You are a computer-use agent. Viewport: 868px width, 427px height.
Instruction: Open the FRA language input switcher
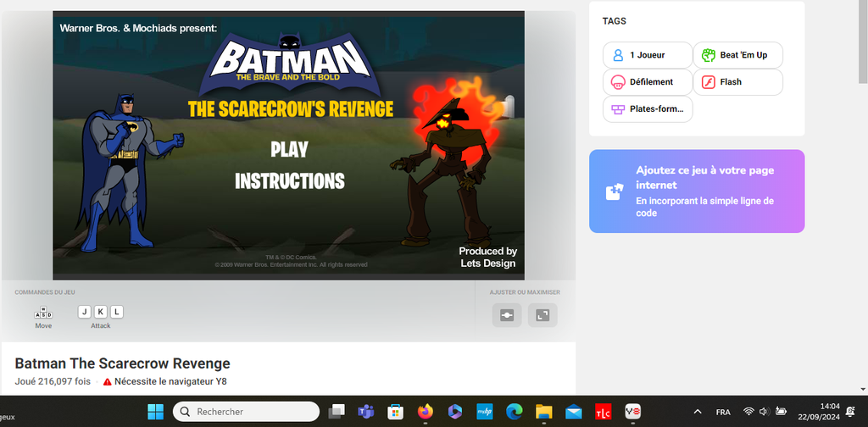pyautogui.click(x=723, y=412)
